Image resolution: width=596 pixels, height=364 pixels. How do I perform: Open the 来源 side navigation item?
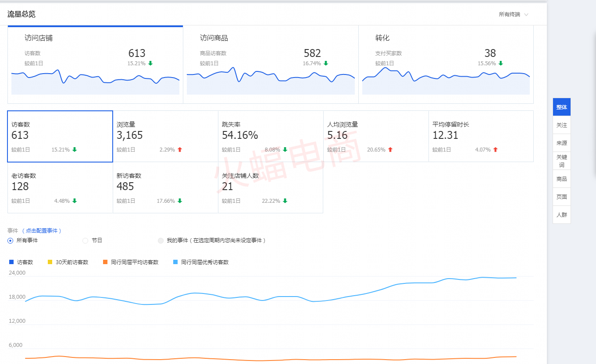click(561, 143)
